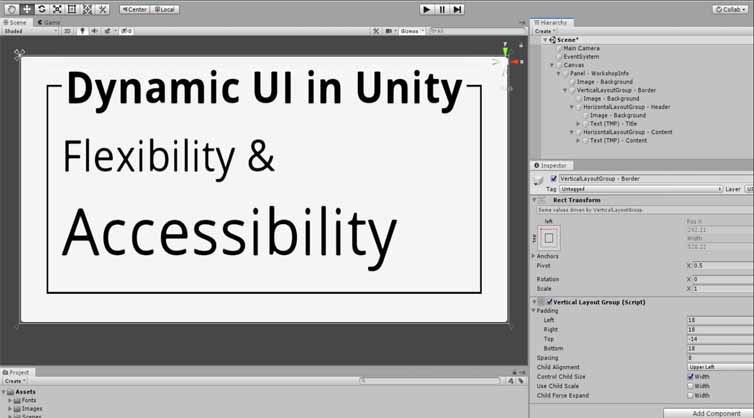Screen dimensions: 754x418
Task: Open the Hierarchy Create dropdown
Action: coord(544,31)
